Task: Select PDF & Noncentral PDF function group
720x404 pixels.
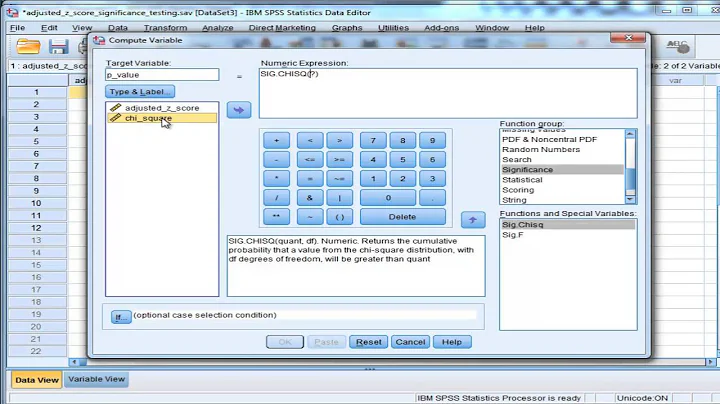Action: (x=562, y=139)
